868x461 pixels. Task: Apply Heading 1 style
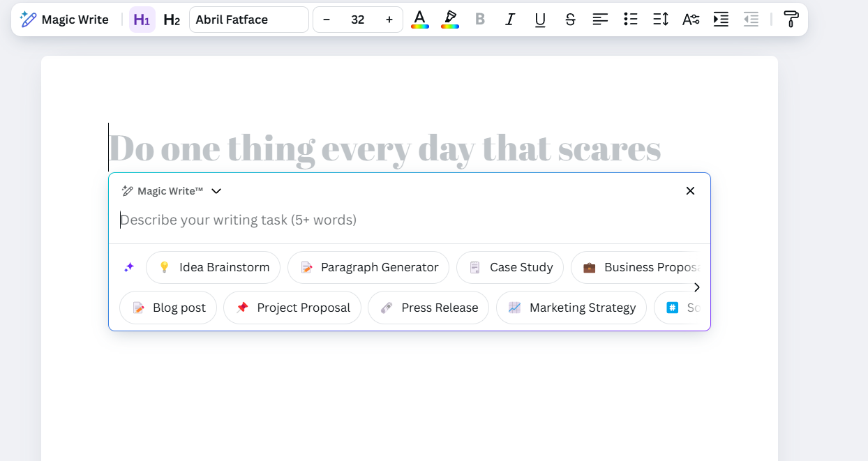[142, 20]
